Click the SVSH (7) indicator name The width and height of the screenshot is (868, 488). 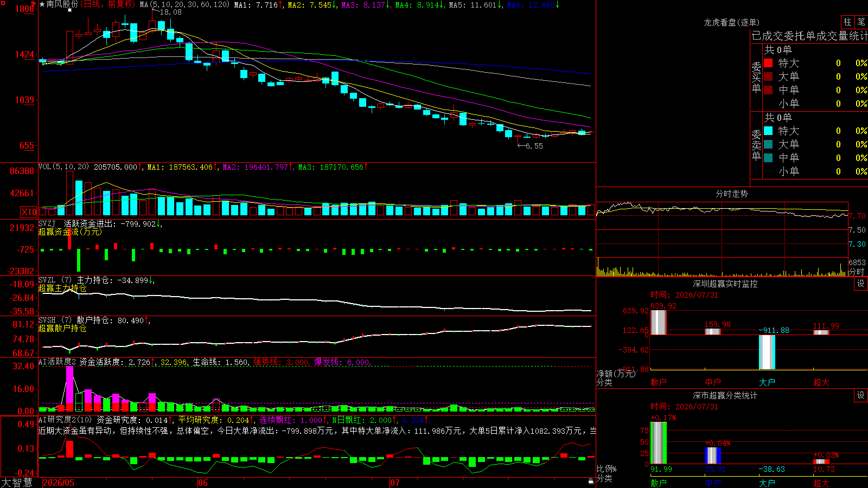pos(55,320)
